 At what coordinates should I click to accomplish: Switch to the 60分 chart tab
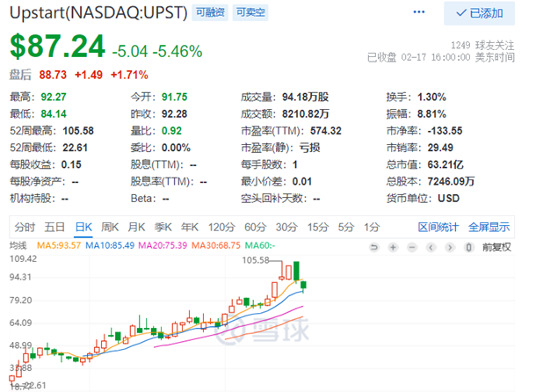point(256,227)
